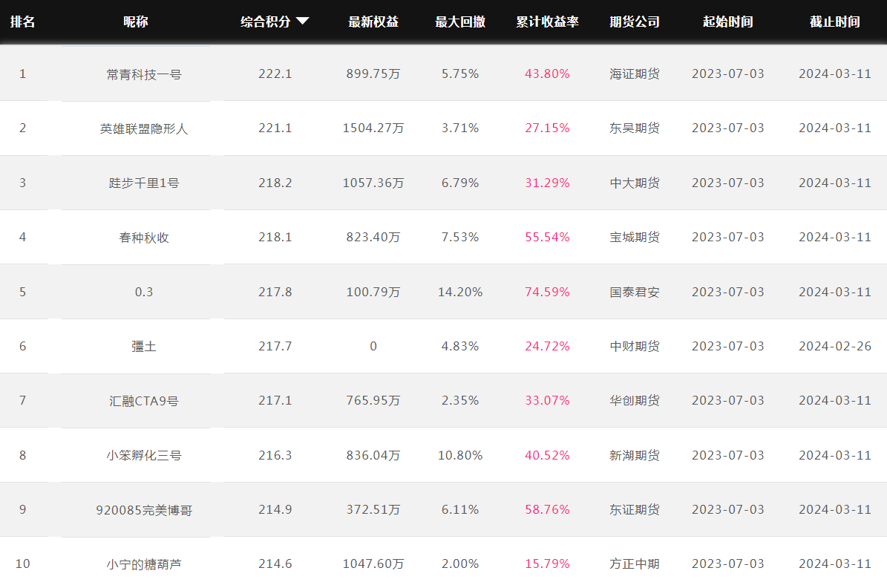Select futures company 新湖期货
The image size is (887, 588).
pos(635,455)
